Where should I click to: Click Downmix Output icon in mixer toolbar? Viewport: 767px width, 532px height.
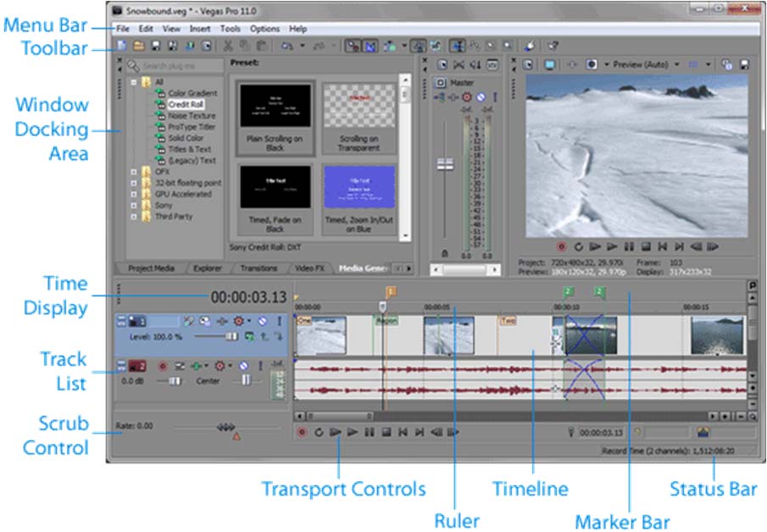[459, 65]
